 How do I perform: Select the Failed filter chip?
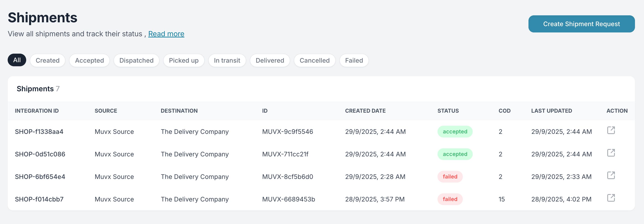pyautogui.click(x=354, y=60)
